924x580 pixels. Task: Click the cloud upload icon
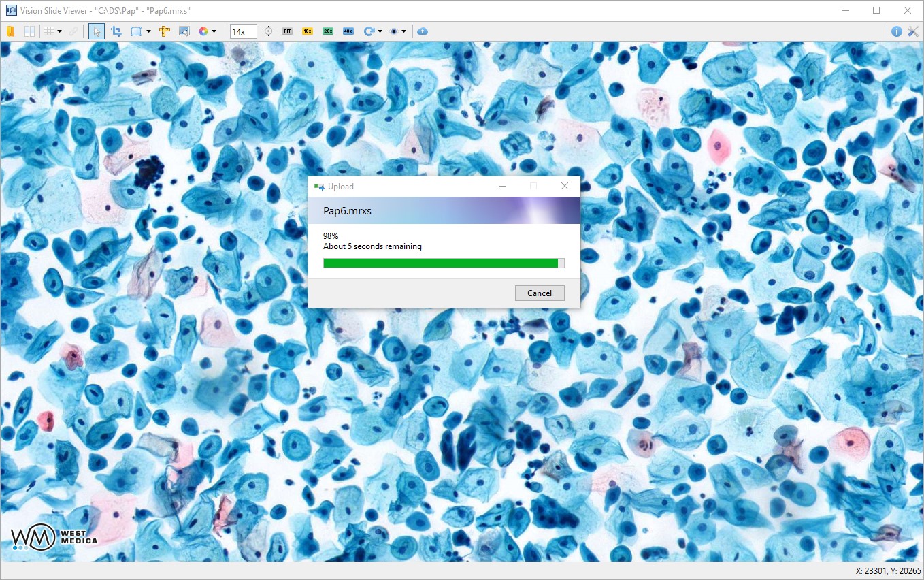pos(423,31)
